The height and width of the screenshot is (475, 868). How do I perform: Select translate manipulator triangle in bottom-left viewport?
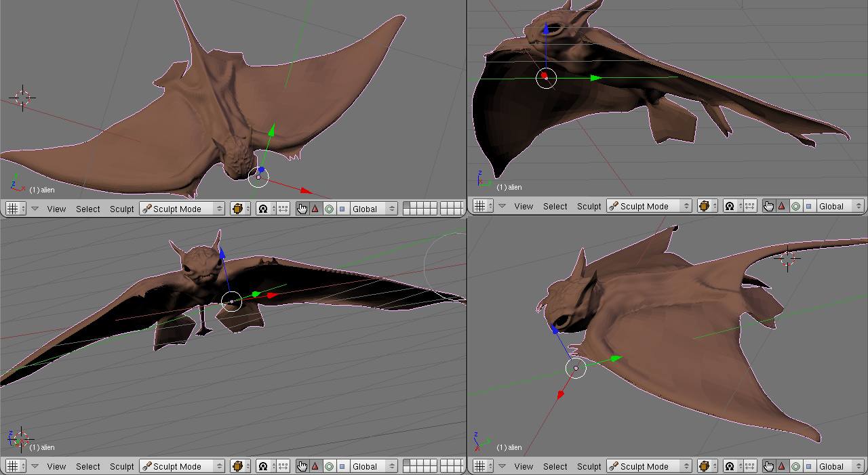pos(315,466)
